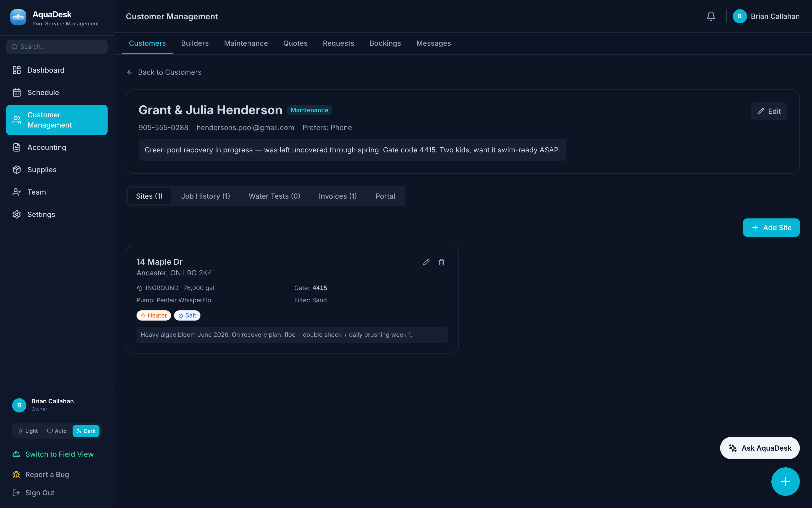The image size is (812, 508).
Task: Select Customer Management in sidebar
Action: click(x=57, y=120)
